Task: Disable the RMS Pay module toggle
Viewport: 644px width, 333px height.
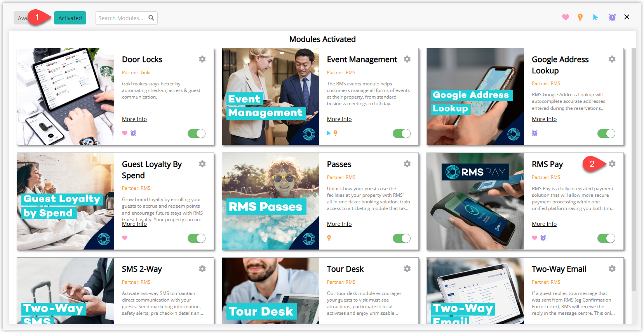Action: coord(606,238)
